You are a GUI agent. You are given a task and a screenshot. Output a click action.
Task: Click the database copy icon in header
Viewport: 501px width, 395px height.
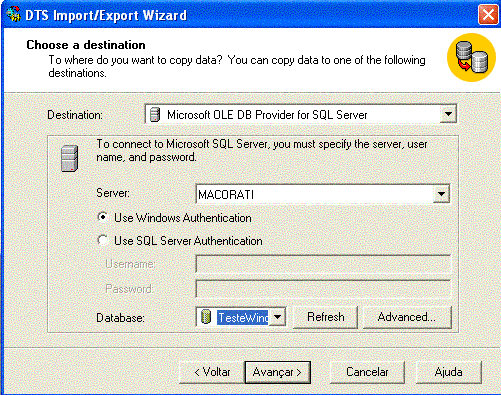coord(471,57)
